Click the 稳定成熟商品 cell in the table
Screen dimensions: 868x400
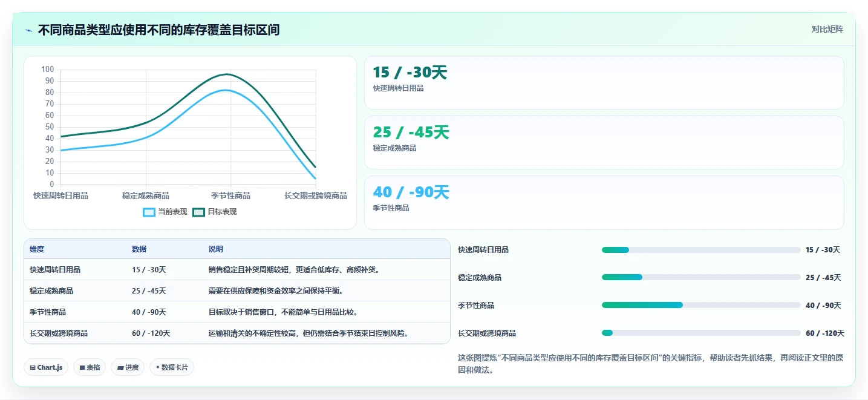point(51,291)
